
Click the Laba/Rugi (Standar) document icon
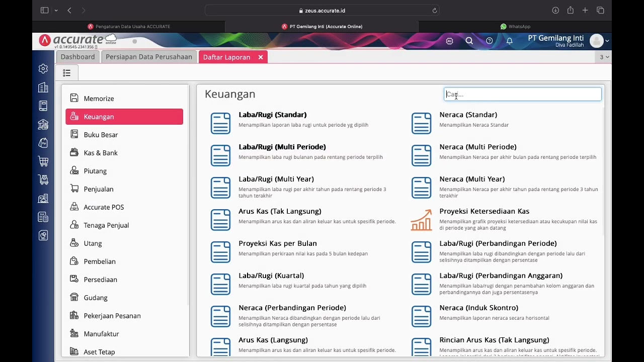pyautogui.click(x=220, y=124)
